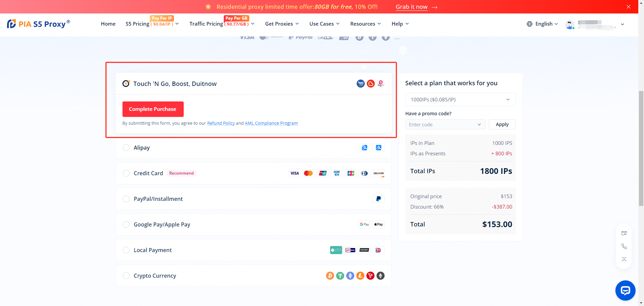The image size is (644, 306).
Task: Open the Refund Policy link
Action: click(221, 123)
